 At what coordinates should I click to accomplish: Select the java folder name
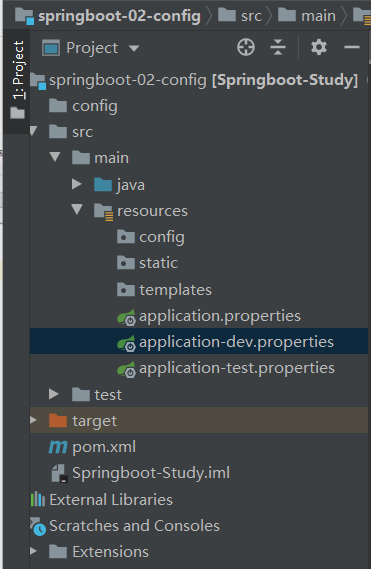131,185
